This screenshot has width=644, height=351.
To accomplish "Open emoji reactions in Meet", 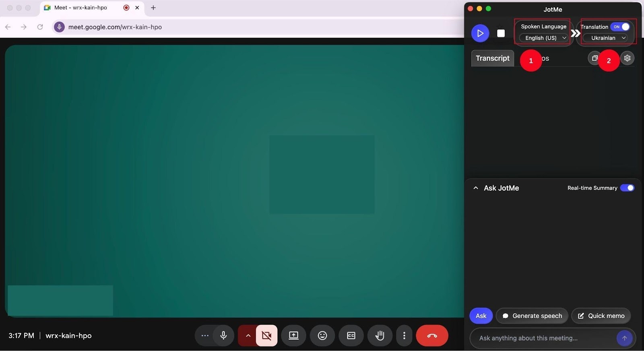I will [x=322, y=336].
